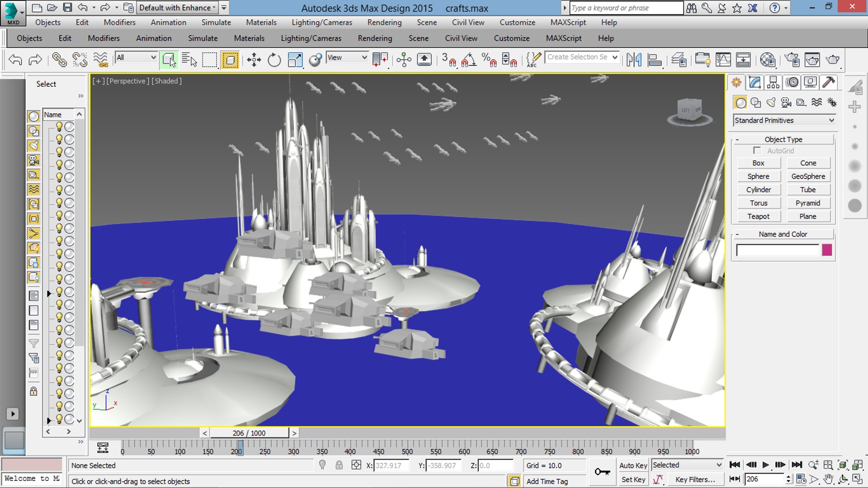Open the Rendering menu in top menu bar

pyautogui.click(x=384, y=22)
